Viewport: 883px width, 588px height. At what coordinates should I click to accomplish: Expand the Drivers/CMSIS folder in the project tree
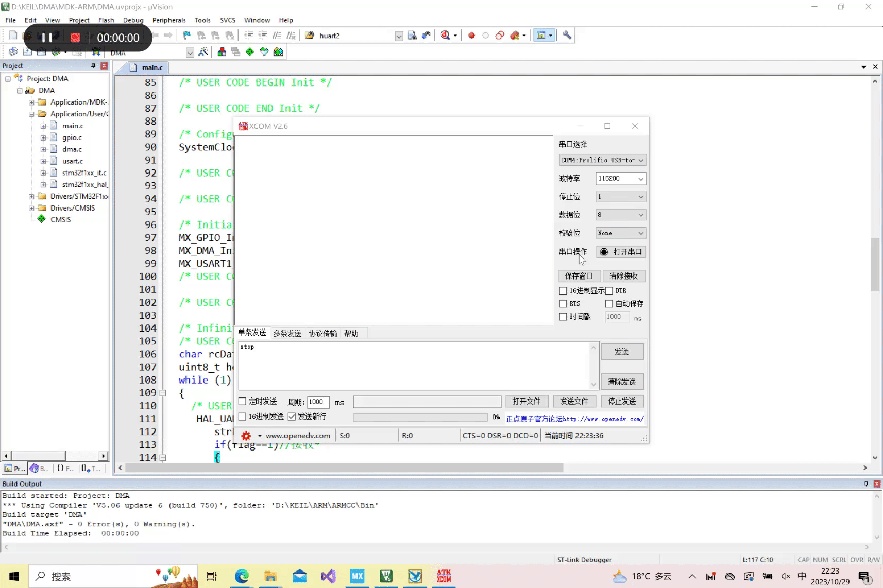(31, 208)
